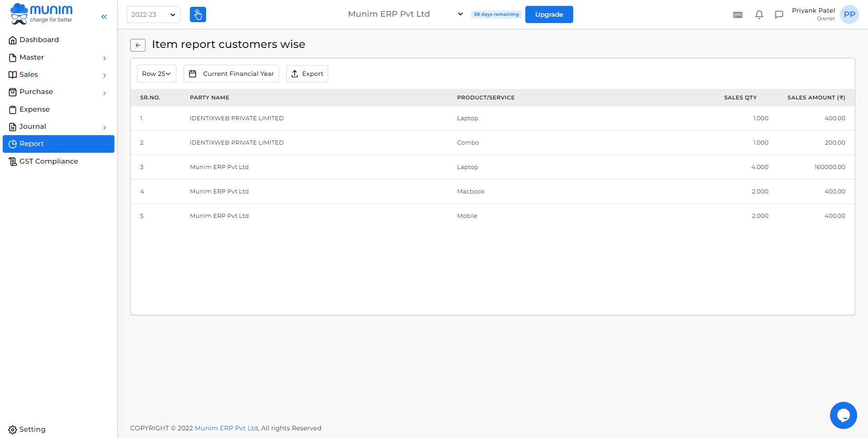Image resolution: width=868 pixels, height=438 pixels.
Task: Click the Sales book icon
Action: click(13, 75)
